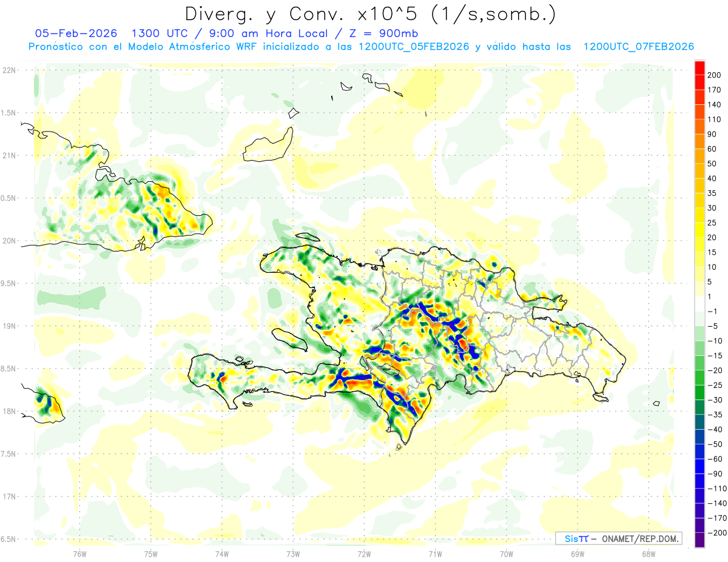The image size is (728, 562).
Task: Click the "8.5N" latitude label
Action: (9, 369)
